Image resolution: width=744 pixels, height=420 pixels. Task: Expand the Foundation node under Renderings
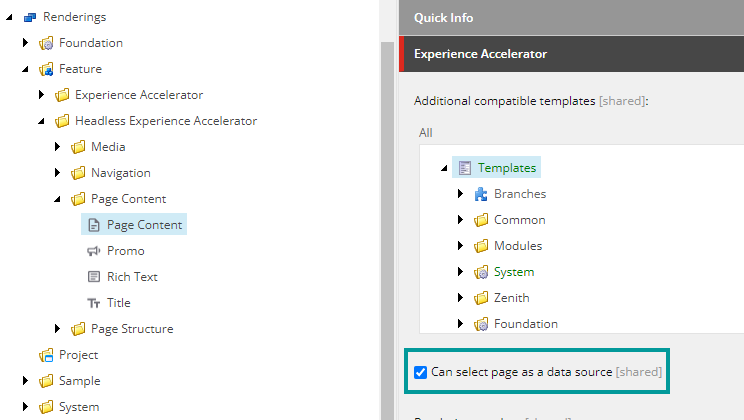26,43
